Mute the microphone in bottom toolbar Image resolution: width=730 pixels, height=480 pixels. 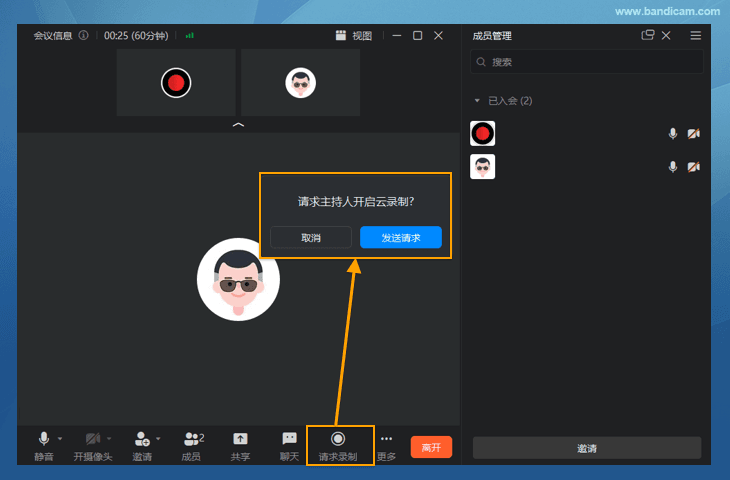[x=44, y=446]
